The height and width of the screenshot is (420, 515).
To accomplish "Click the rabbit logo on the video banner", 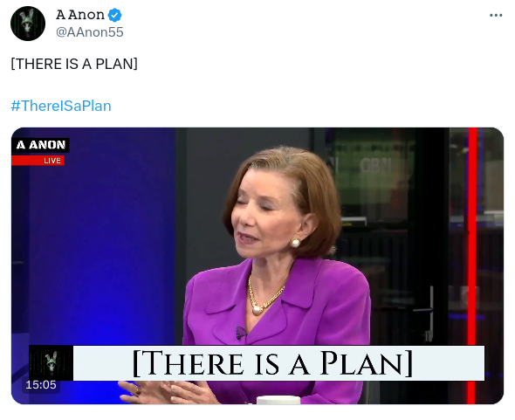I will pyautogui.click(x=51, y=363).
